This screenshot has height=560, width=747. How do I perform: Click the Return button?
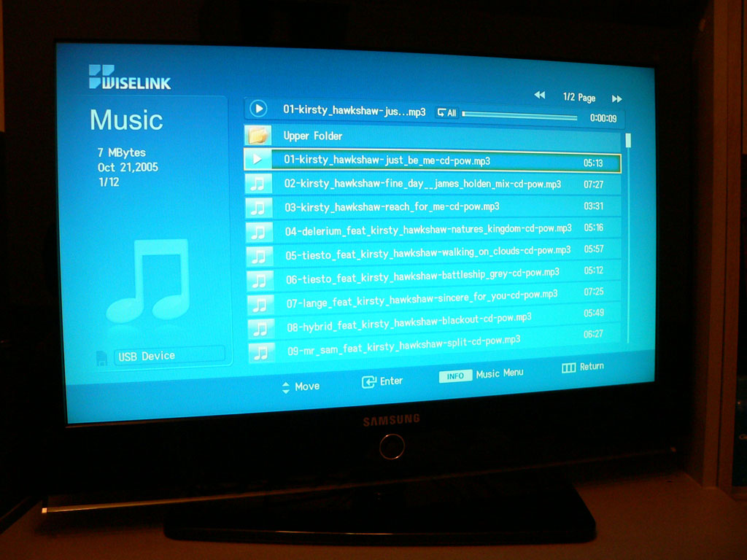tap(583, 367)
